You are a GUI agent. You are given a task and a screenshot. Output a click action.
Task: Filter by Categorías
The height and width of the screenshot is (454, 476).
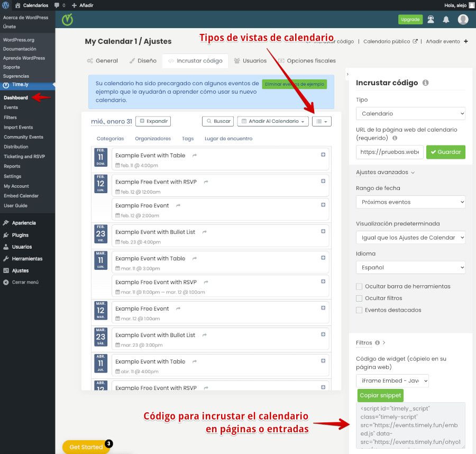click(x=110, y=139)
